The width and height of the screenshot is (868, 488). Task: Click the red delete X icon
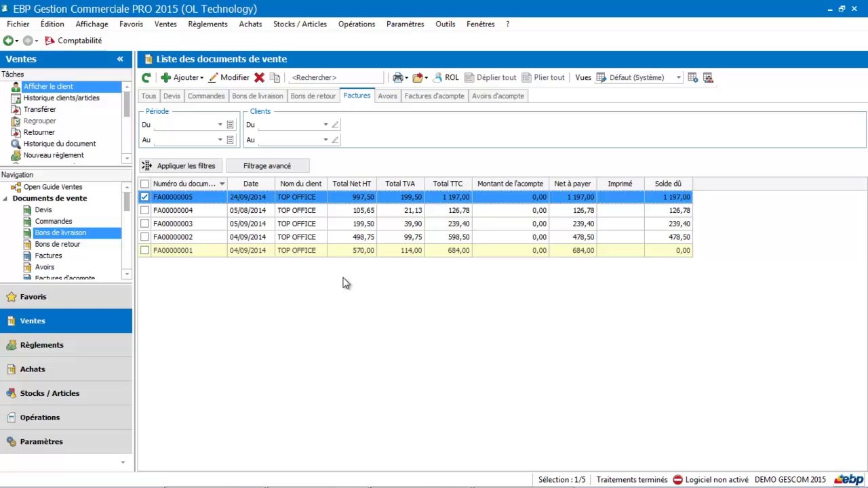click(259, 78)
